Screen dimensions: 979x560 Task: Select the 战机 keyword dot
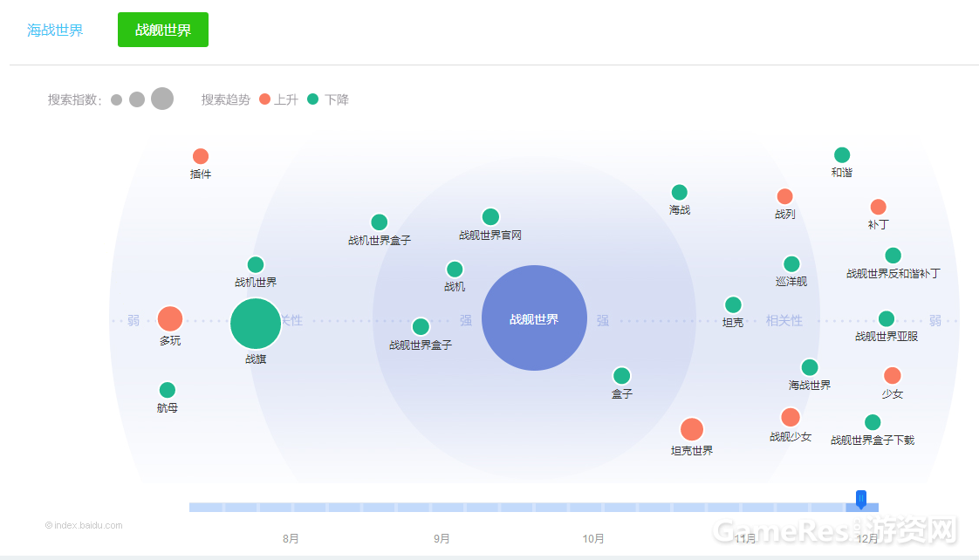(x=455, y=269)
